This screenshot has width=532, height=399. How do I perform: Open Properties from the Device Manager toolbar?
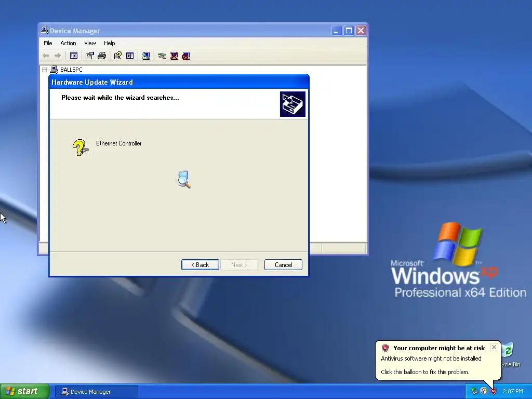click(x=89, y=56)
